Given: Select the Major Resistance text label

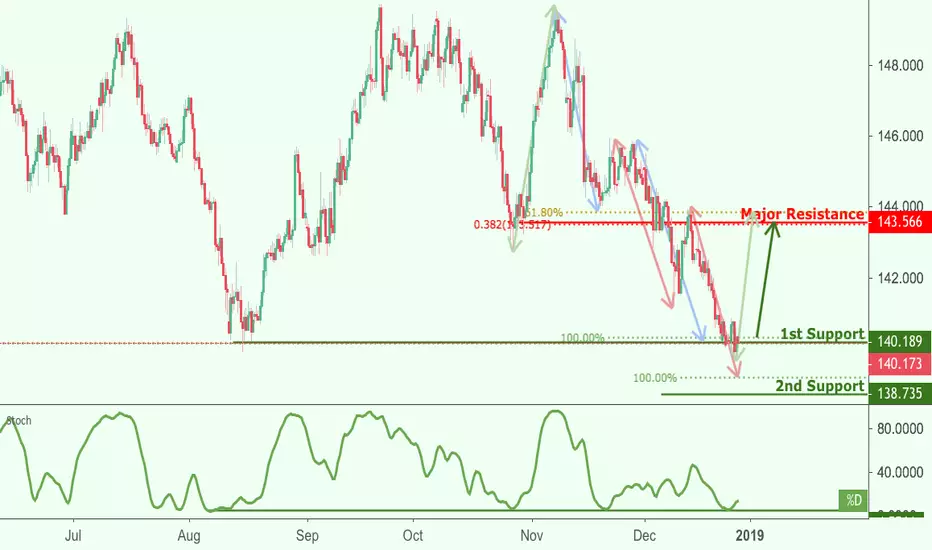Looking at the screenshot, I should (x=802, y=213).
